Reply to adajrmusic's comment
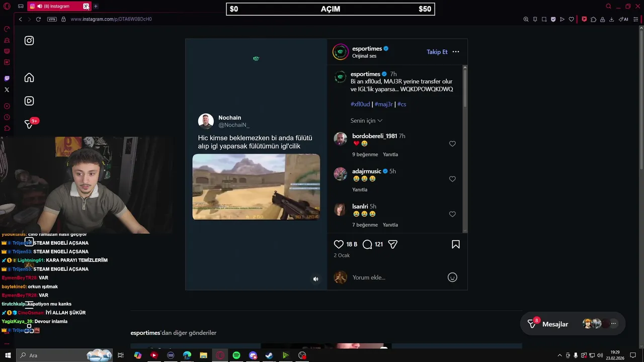 (x=360, y=190)
